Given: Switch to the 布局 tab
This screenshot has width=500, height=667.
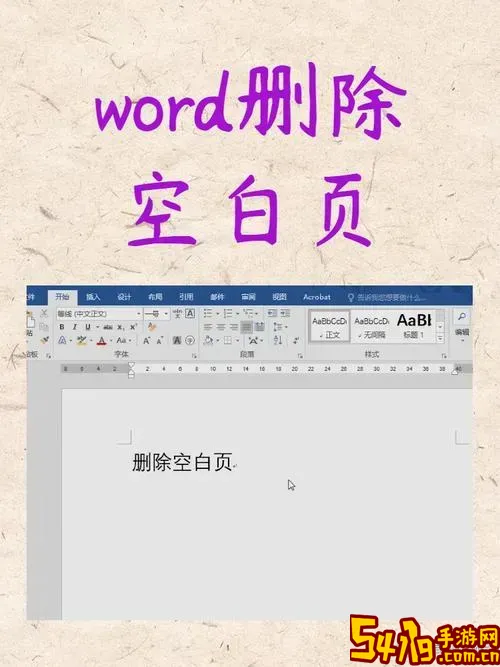Looking at the screenshot, I should click(155, 297).
